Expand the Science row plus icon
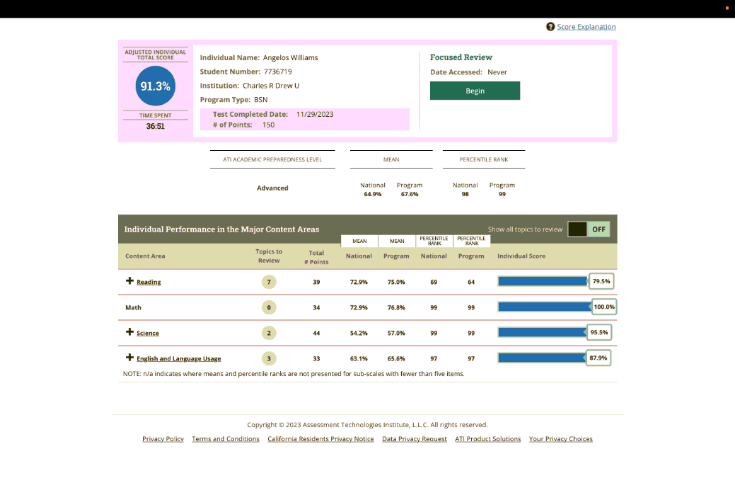The width and height of the screenshot is (735, 478). [x=130, y=332]
